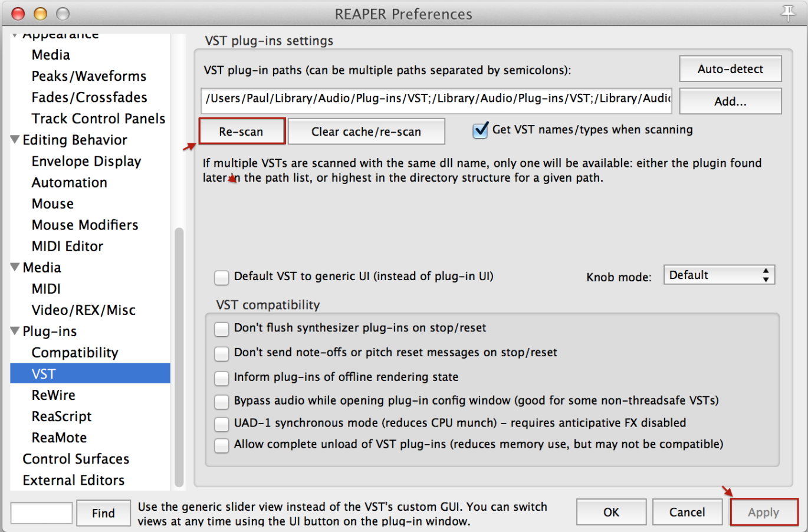Select the Plug-ins category
This screenshot has height=532, width=808.
coord(50,331)
